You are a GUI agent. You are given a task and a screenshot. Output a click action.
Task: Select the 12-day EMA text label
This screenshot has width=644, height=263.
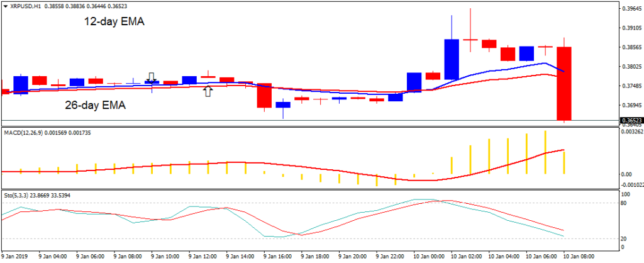point(115,21)
